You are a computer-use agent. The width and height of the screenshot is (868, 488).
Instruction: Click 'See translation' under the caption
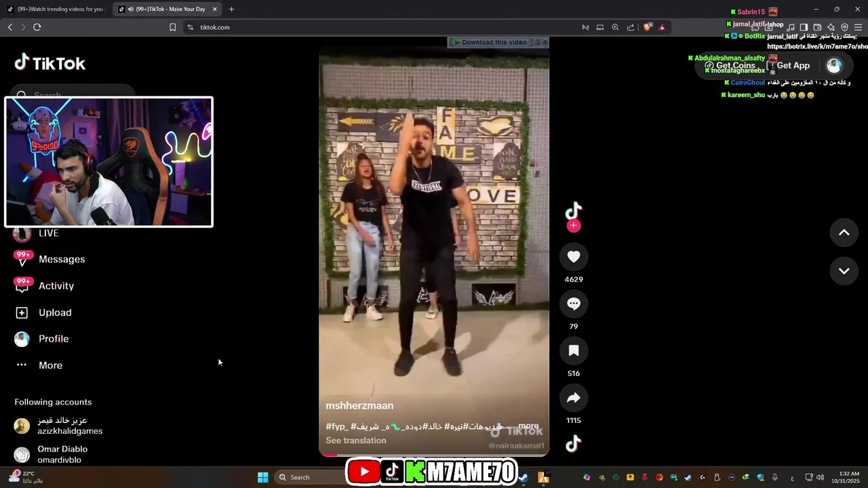tap(356, 441)
